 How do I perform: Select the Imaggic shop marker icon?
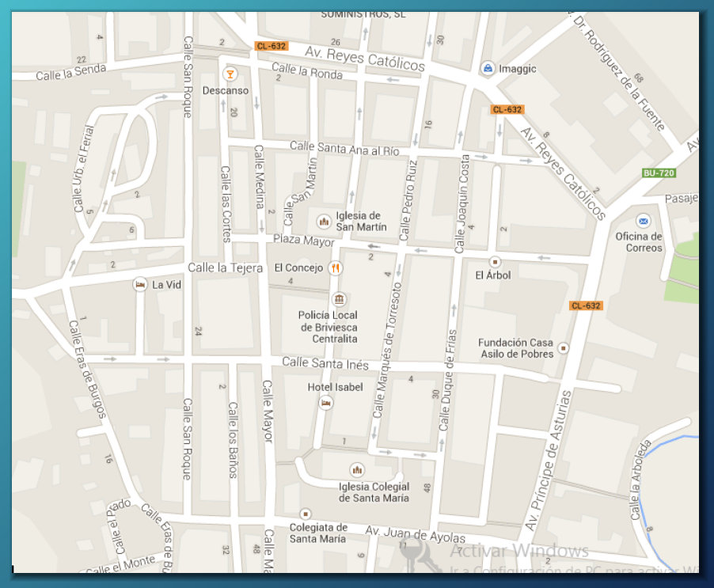click(488, 68)
